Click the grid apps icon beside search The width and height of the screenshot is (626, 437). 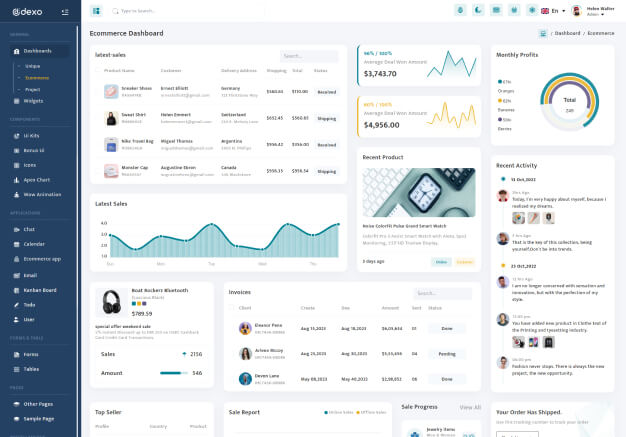pyautogui.click(x=96, y=11)
